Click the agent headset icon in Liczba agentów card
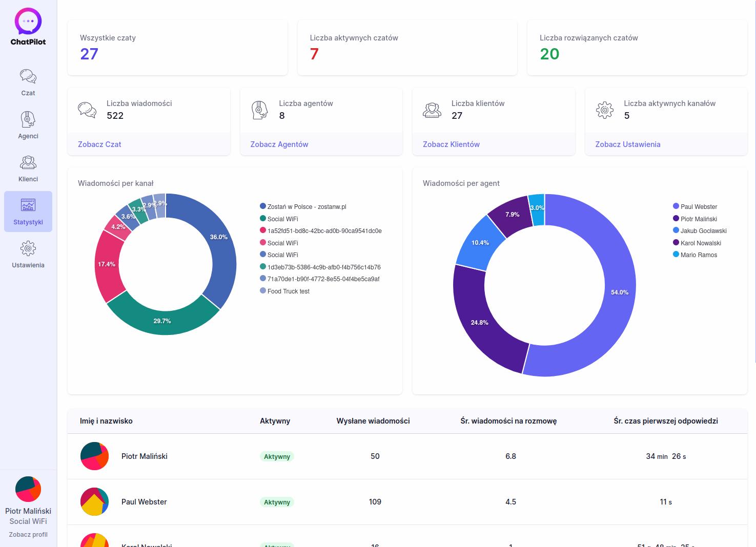This screenshot has height=547, width=756. [259, 110]
